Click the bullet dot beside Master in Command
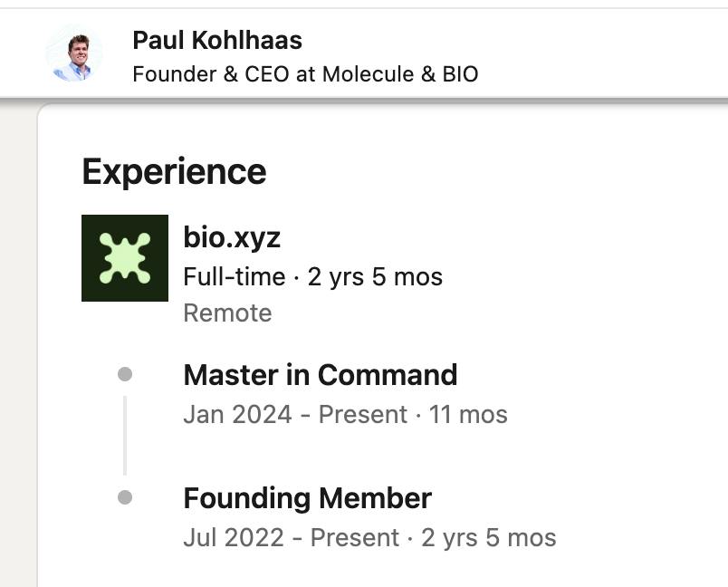 125,374
